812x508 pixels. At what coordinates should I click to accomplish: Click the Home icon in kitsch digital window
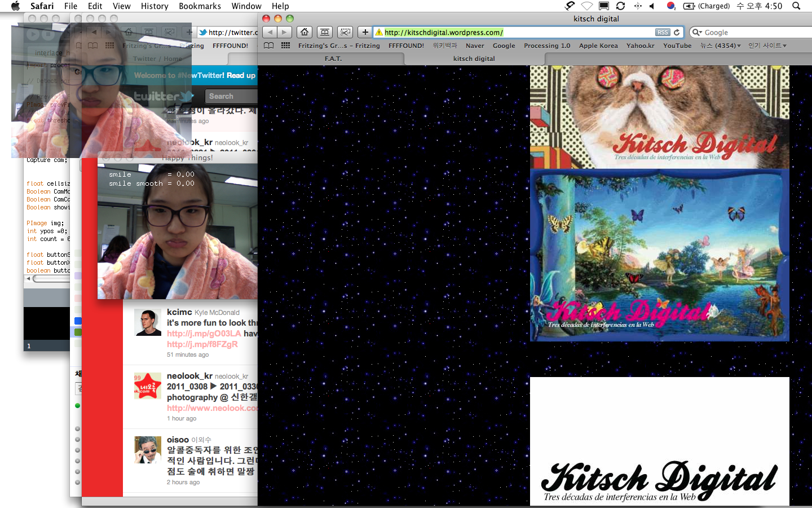point(304,32)
